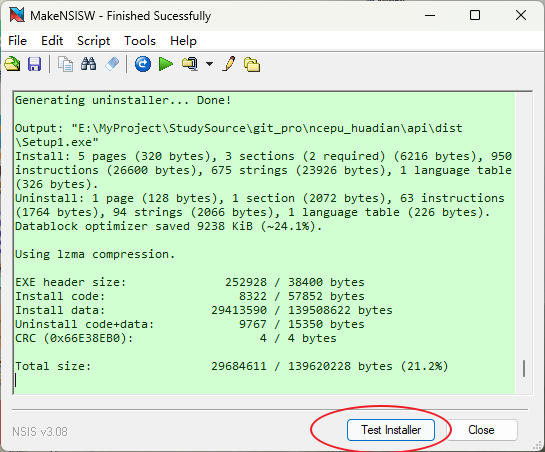Screen dimensions: 545x452
Task: Click the Load Script toolbar icon
Action: pyautogui.click(x=13, y=64)
